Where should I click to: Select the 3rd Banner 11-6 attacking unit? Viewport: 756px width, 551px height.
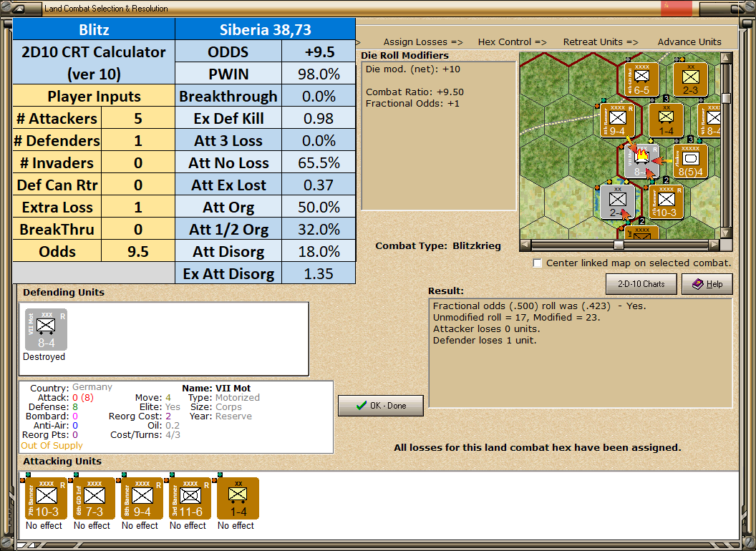coord(190,499)
